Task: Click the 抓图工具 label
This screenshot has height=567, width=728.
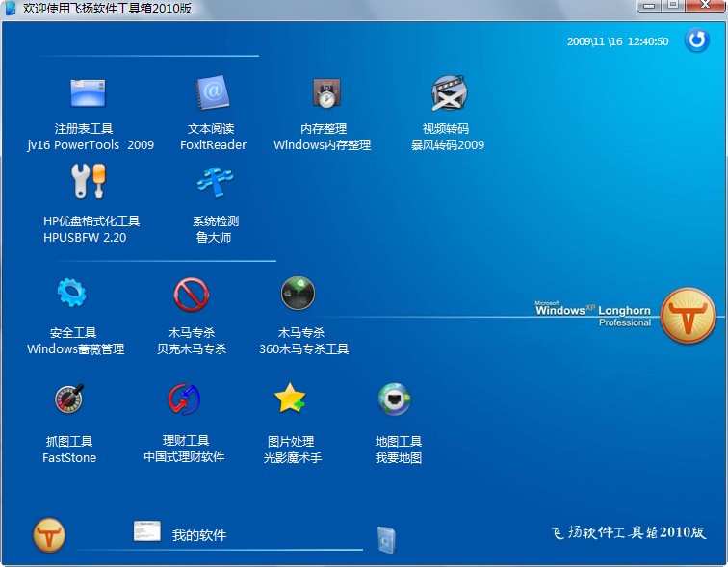Action: click(69, 441)
